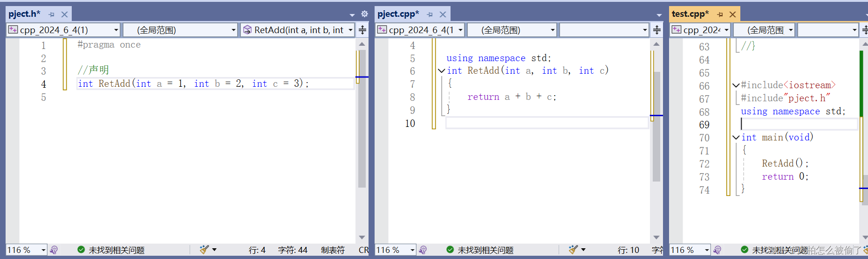Click '#include"pject.h"' in test.cpp
Screen dimensions: 868x259
tap(786, 98)
